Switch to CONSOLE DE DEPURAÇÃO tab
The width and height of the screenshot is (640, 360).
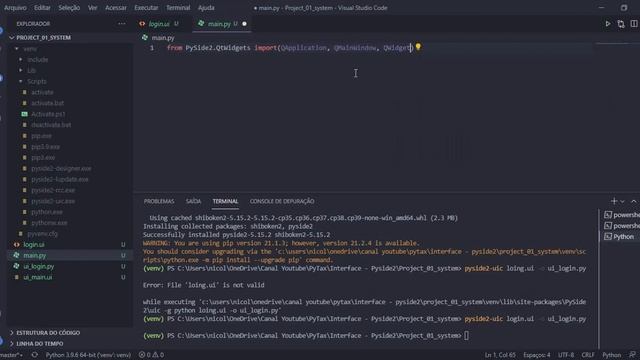point(282,201)
